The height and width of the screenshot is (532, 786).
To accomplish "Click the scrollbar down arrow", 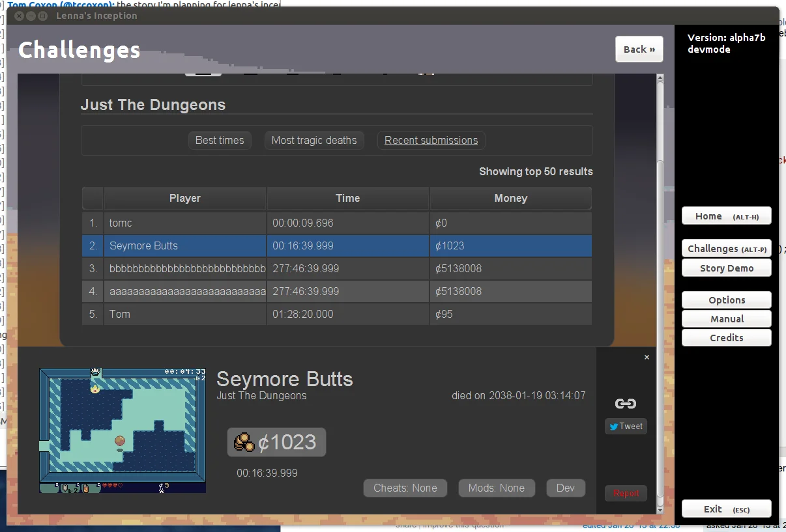I will [x=660, y=509].
